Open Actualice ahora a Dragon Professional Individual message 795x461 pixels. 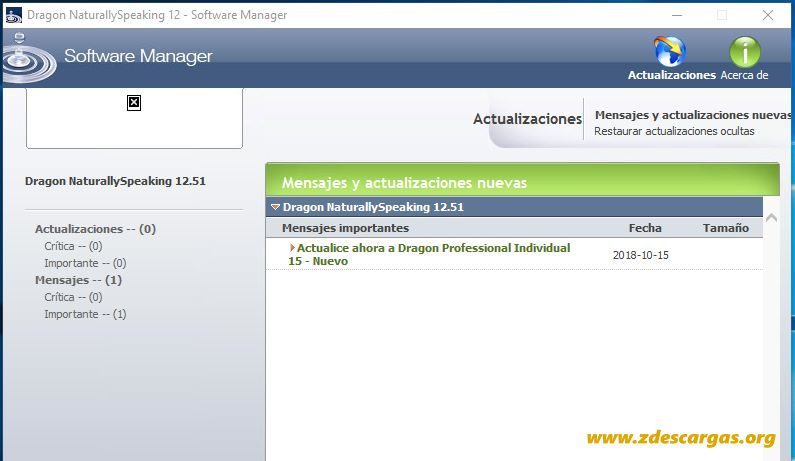[x=429, y=255]
